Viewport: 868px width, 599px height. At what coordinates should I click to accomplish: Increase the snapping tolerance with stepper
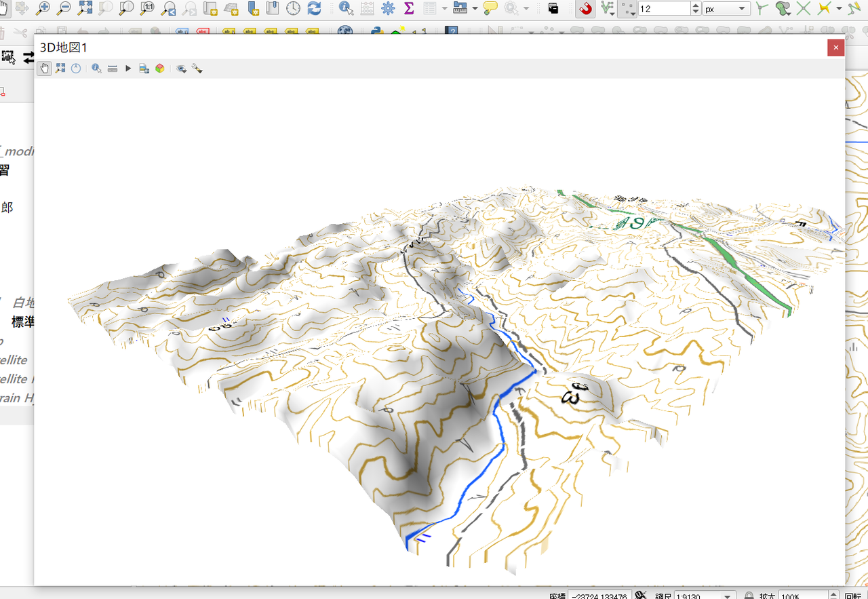point(696,5)
